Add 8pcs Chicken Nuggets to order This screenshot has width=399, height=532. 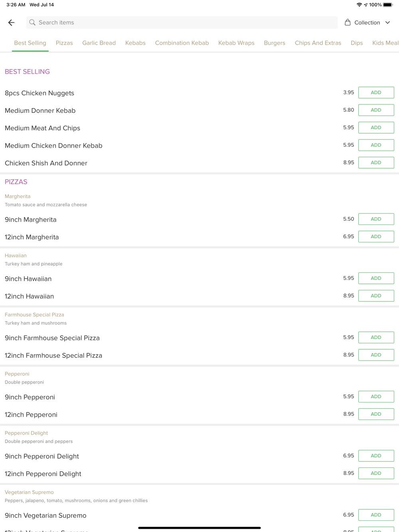[376, 93]
